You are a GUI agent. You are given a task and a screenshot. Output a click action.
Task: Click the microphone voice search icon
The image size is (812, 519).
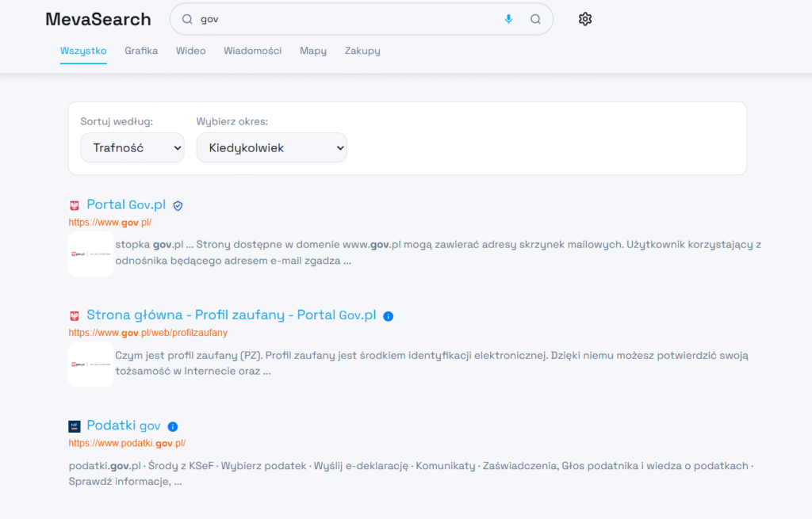click(x=508, y=19)
